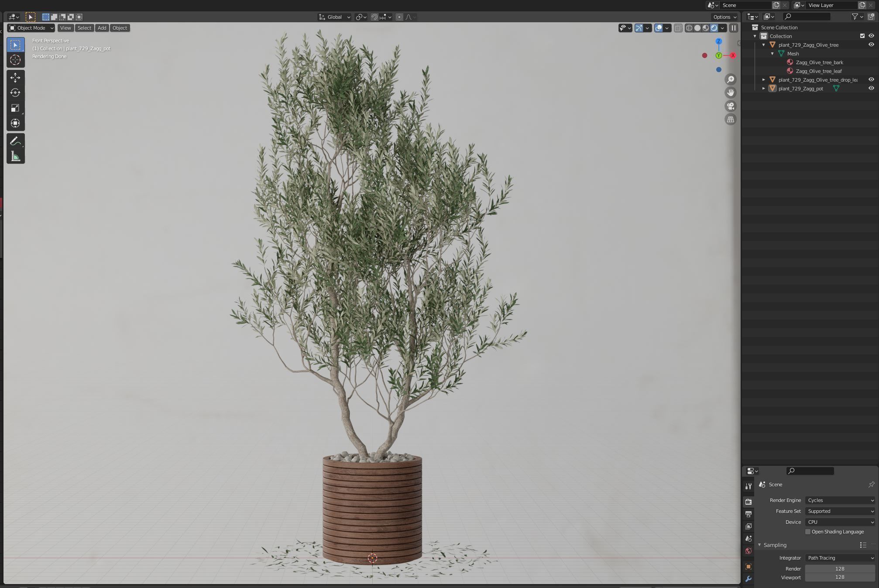Select the Transform tool

tap(15, 123)
